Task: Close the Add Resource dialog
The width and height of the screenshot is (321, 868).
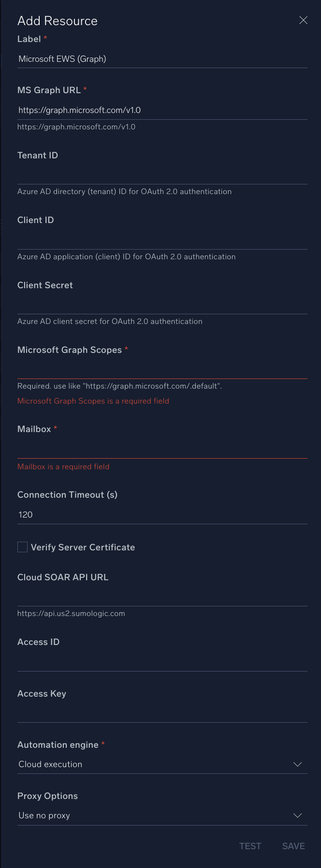Action: (303, 20)
